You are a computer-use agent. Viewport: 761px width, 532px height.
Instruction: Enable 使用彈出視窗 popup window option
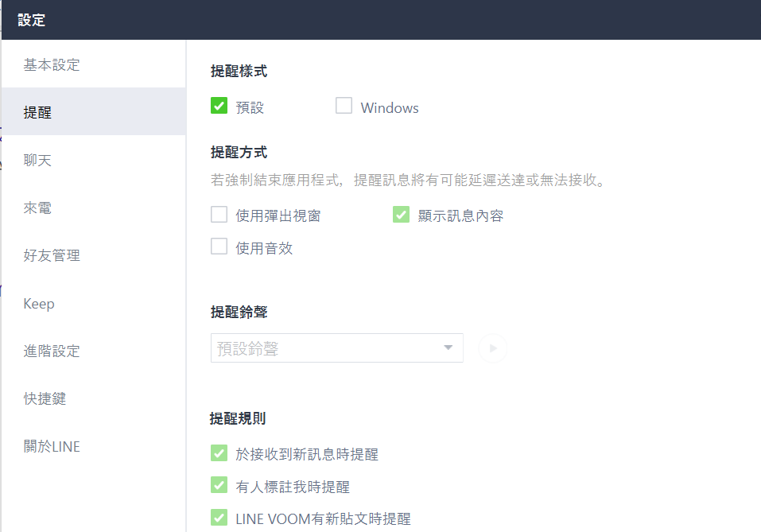[219, 214]
